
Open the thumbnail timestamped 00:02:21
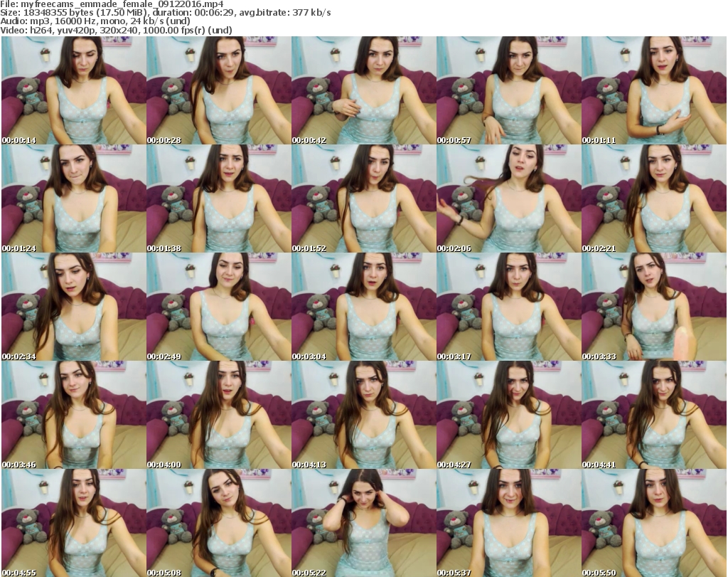(x=653, y=198)
